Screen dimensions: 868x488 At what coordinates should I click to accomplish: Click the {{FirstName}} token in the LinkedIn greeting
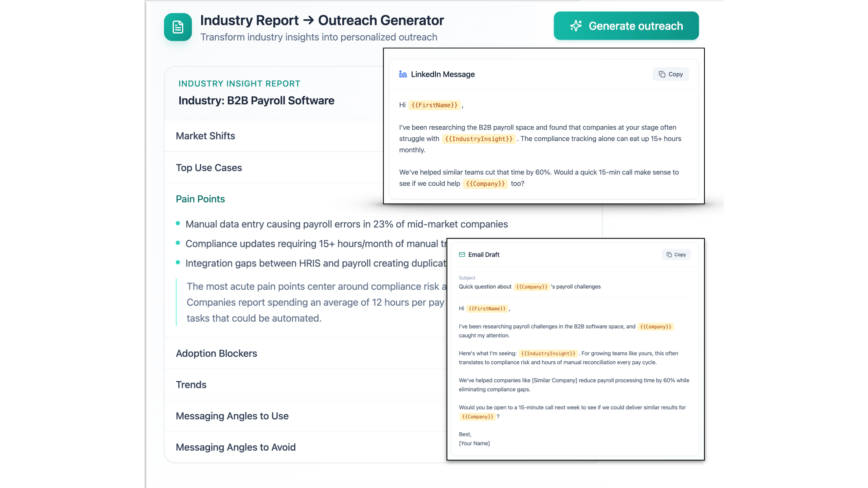pyautogui.click(x=434, y=105)
